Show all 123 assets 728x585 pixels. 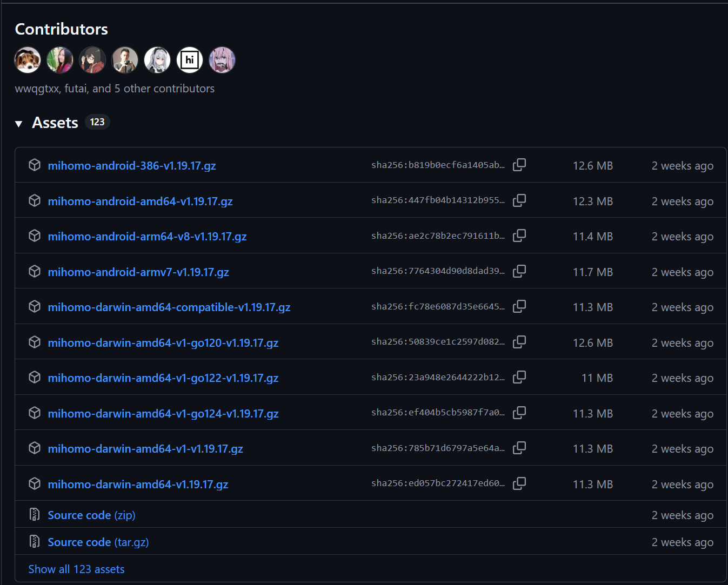(76, 569)
